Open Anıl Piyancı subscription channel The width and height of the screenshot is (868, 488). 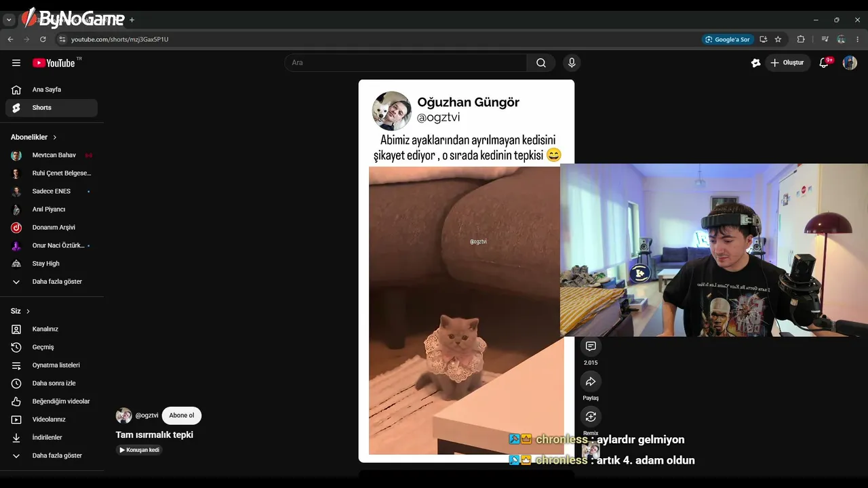(x=52, y=209)
